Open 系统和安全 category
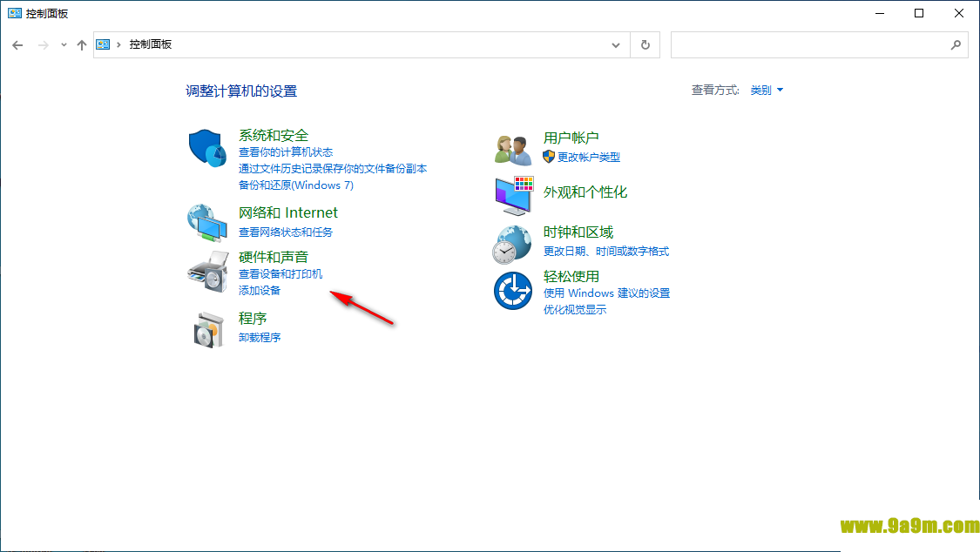The width and height of the screenshot is (980, 552). tap(274, 136)
